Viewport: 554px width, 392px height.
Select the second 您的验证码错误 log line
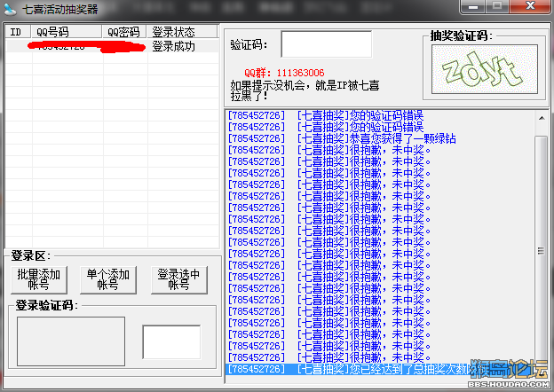click(326, 127)
